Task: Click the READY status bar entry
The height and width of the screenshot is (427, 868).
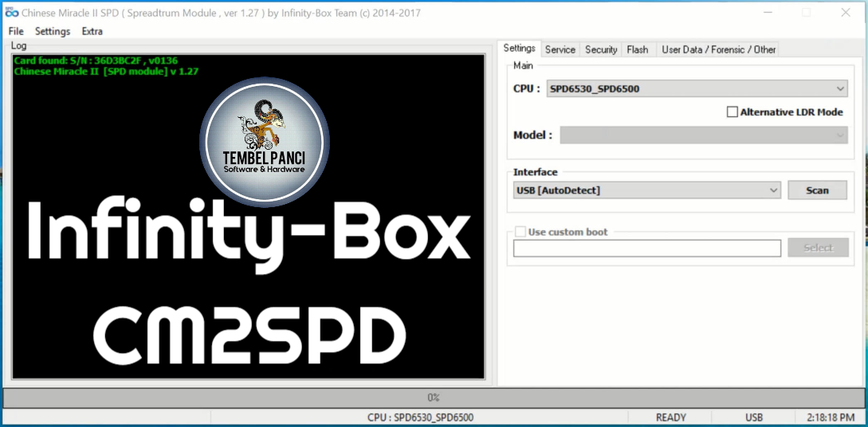Action: coord(670,417)
